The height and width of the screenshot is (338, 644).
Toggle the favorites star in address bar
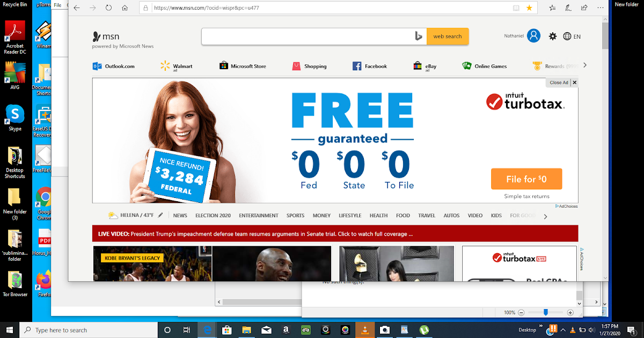click(x=529, y=8)
